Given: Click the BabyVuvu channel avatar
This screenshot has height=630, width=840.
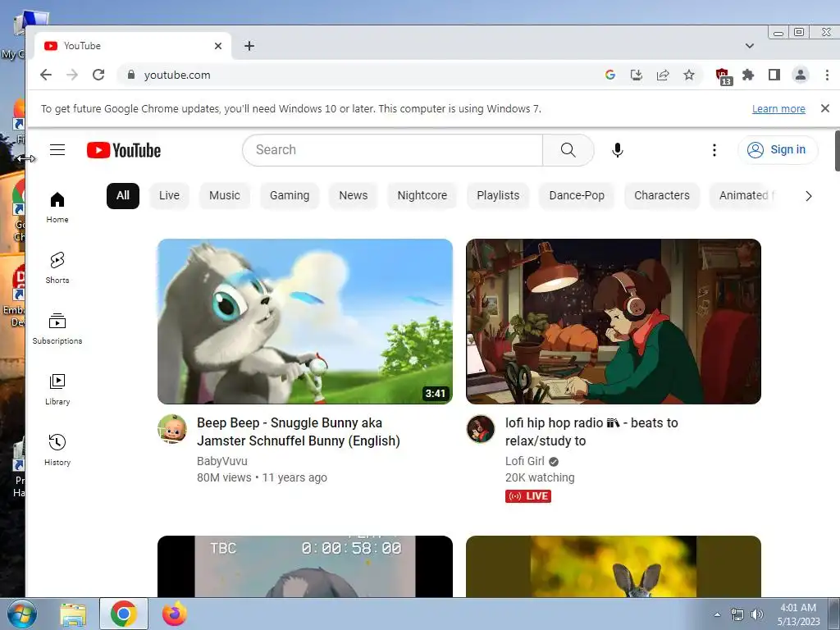Looking at the screenshot, I should click(x=172, y=428).
